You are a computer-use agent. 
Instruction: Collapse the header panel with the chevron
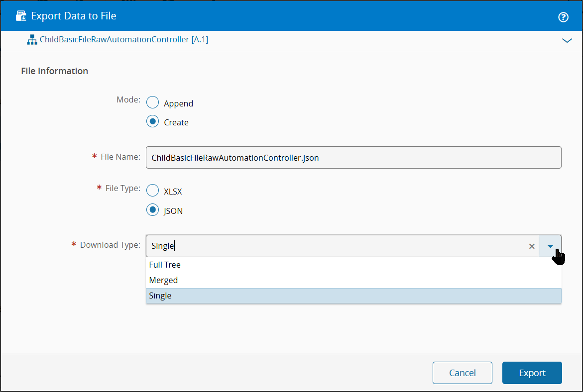pos(567,41)
